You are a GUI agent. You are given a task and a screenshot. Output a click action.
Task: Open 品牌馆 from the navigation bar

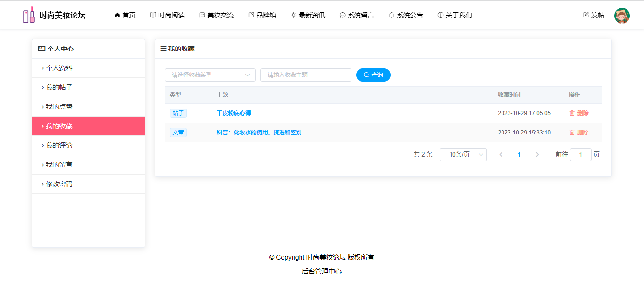[x=262, y=15]
